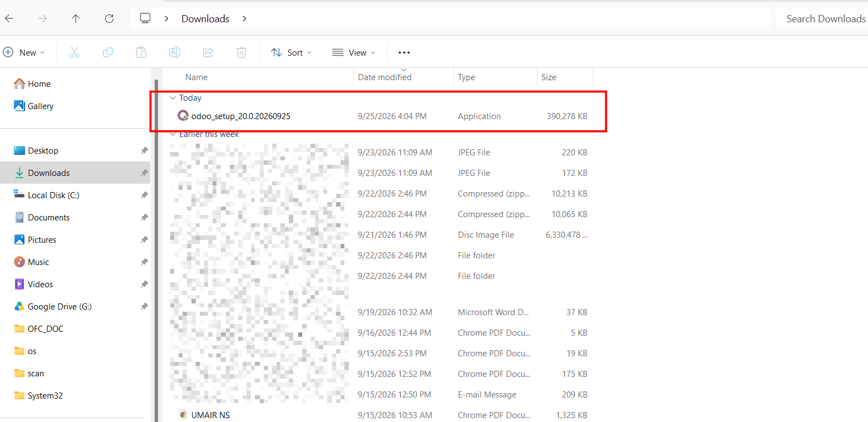The image size is (868, 422).
Task: Click the pin icon beside Local Disk (C:)
Action: click(x=144, y=195)
